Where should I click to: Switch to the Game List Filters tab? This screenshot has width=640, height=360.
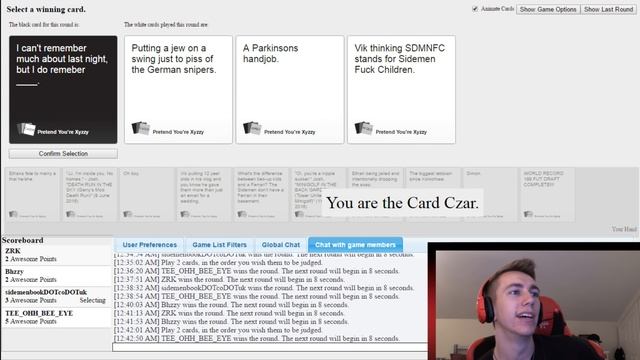click(220, 245)
